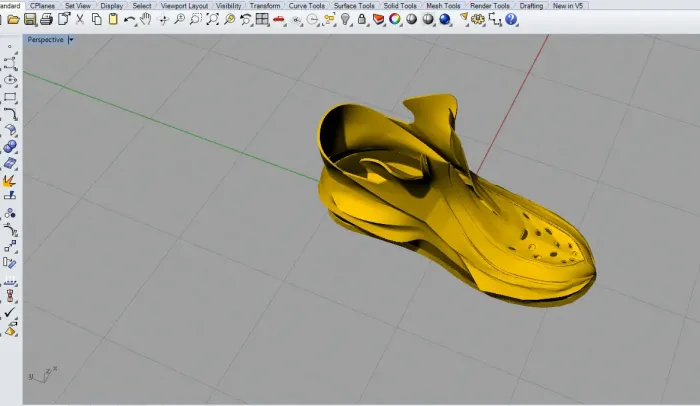Click the Zoom Extents icon

(212, 19)
